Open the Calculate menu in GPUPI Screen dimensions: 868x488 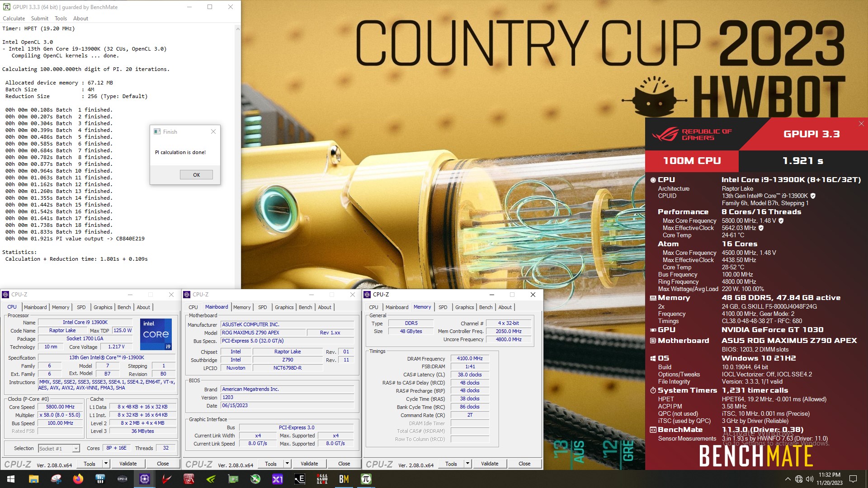click(14, 19)
